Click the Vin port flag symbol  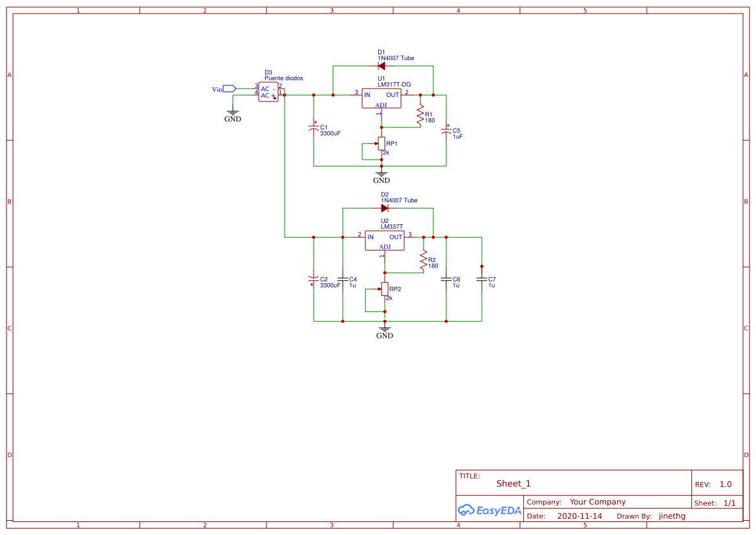pos(230,89)
